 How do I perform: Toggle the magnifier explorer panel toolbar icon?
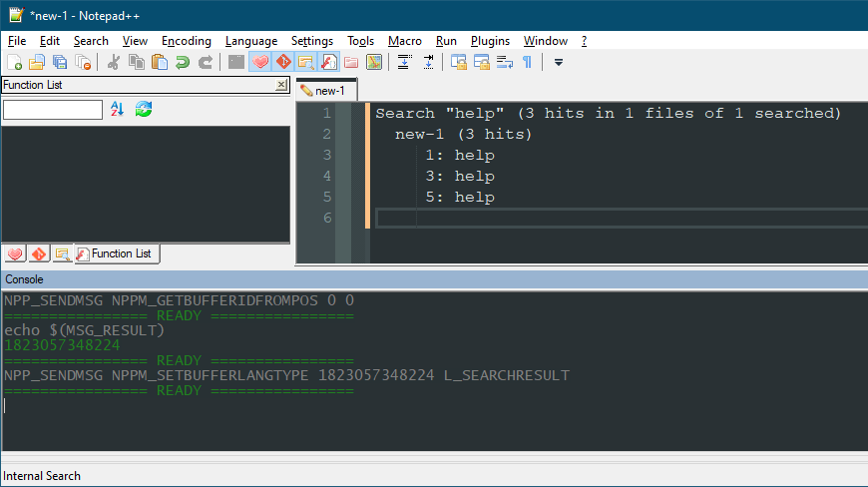click(306, 62)
